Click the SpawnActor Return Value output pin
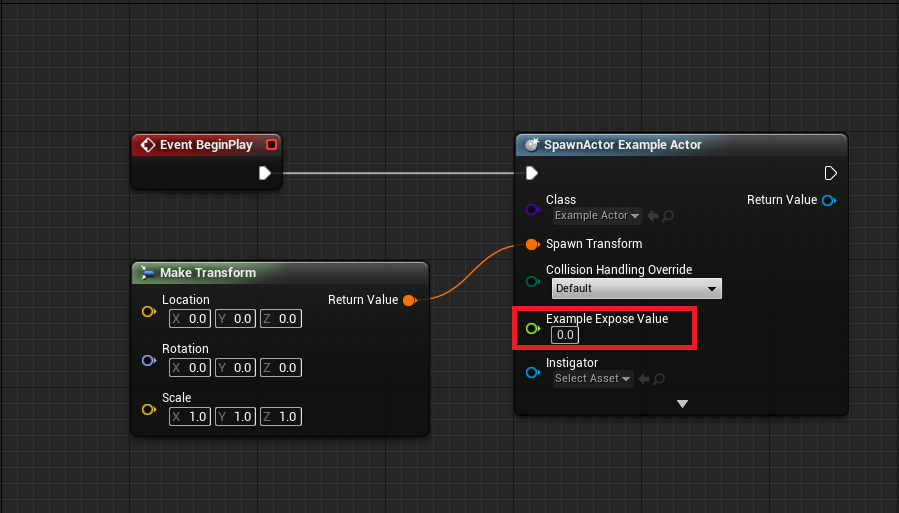 click(x=828, y=200)
